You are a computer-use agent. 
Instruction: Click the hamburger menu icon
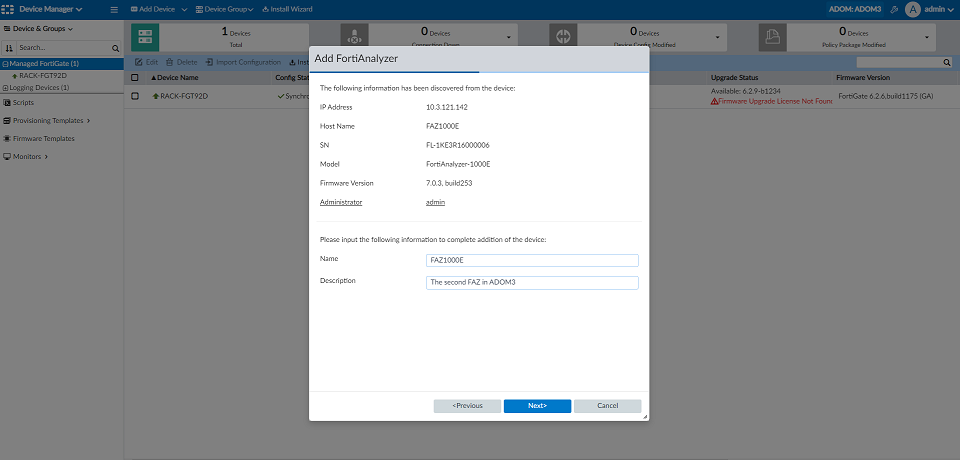click(x=114, y=9)
